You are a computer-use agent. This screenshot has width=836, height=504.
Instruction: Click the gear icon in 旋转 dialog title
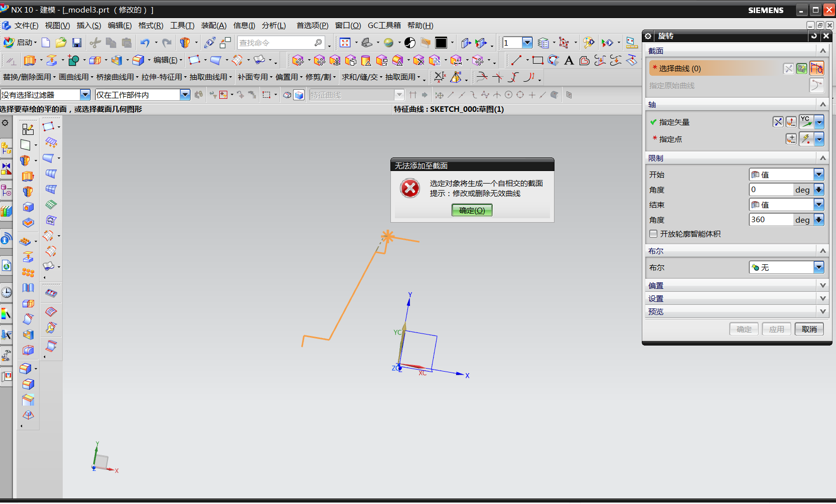pos(648,36)
